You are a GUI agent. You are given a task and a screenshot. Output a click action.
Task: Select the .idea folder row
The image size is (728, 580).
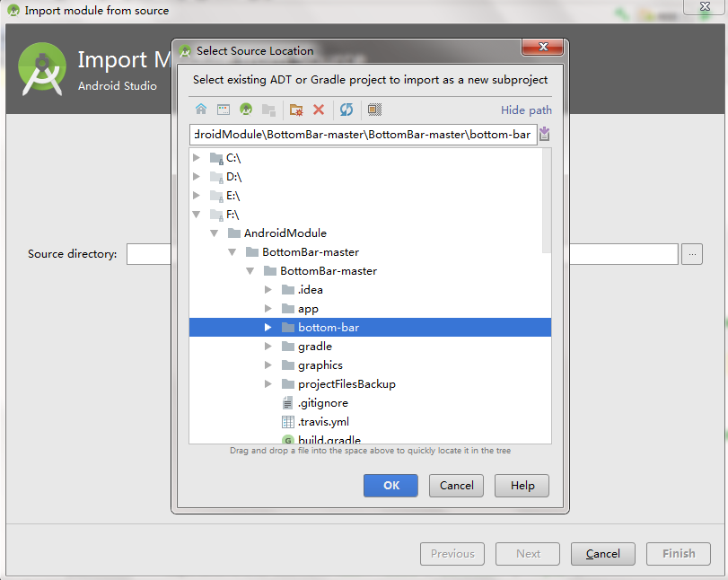coord(370,290)
